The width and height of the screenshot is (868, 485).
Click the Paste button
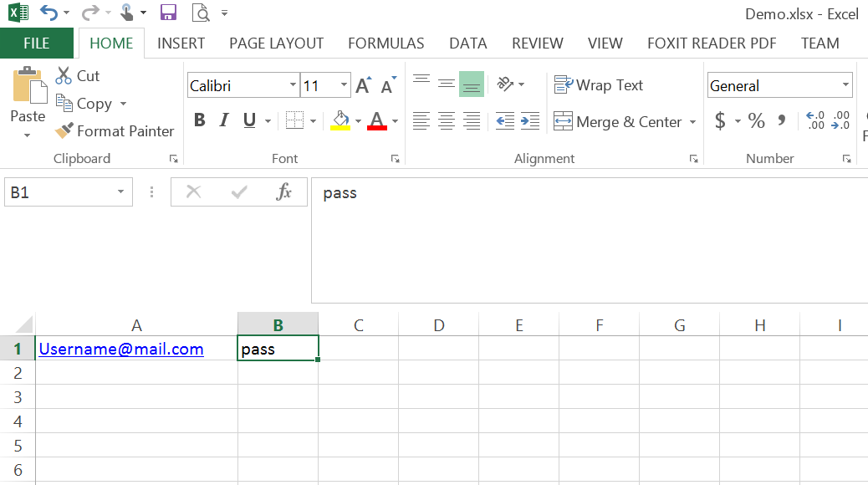pos(27,92)
